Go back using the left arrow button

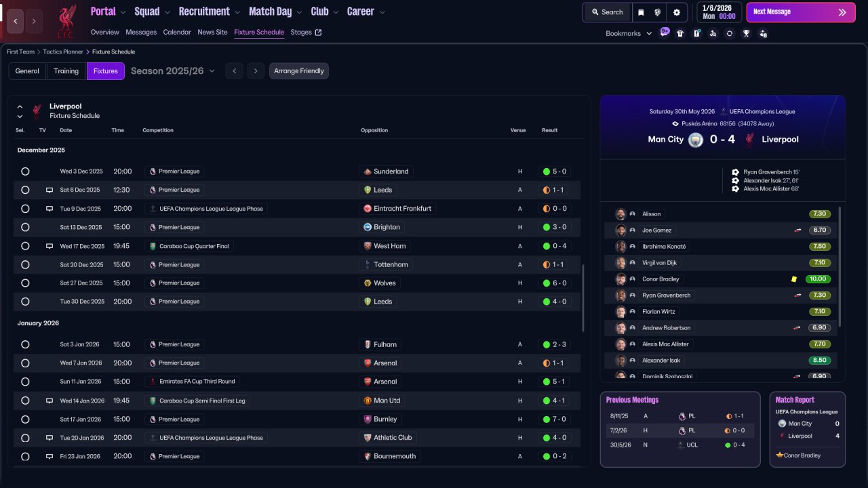point(16,21)
